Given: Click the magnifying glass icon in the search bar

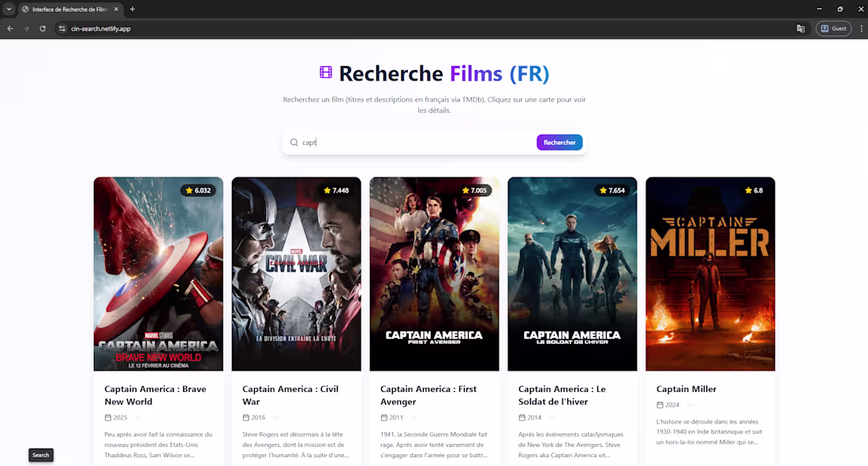Looking at the screenshot, I should [x=293, y=142].
